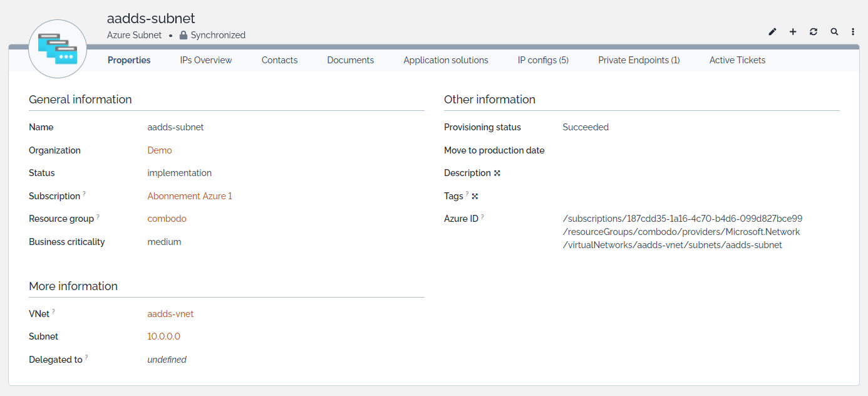Viewport: 868px width, 396px height.
Task: Click the magnifier search icon
Action: 834,32
